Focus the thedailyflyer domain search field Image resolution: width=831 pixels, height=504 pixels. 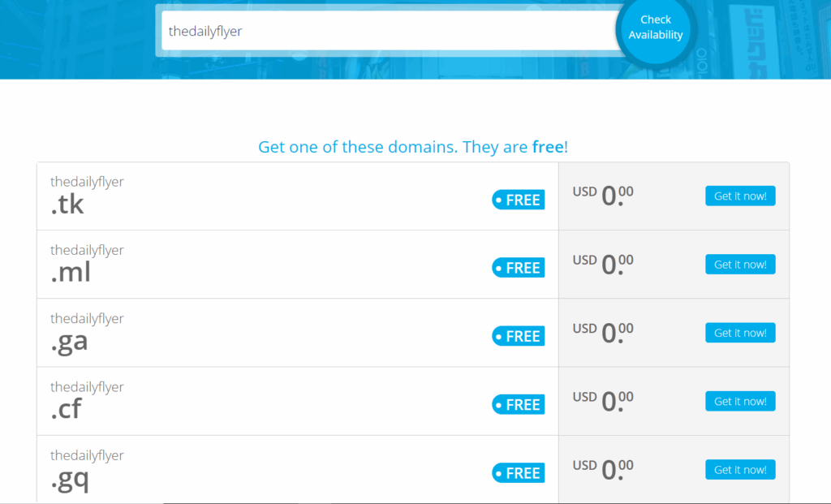pos(390,31)
